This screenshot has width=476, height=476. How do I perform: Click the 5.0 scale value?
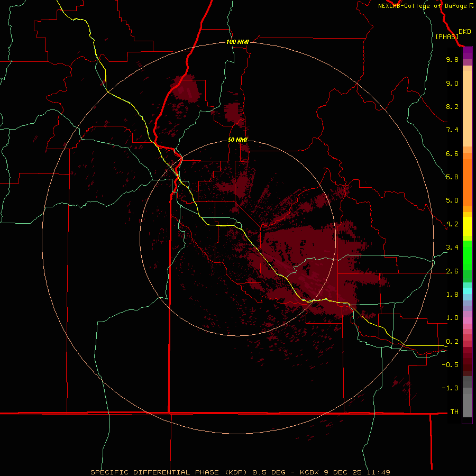(452, 200)
